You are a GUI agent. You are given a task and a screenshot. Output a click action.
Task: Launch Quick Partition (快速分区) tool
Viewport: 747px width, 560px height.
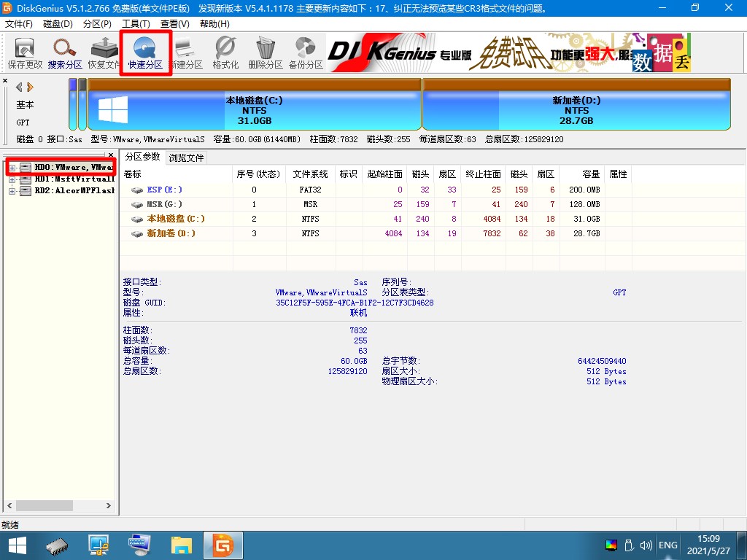click(x=145, y=52)
